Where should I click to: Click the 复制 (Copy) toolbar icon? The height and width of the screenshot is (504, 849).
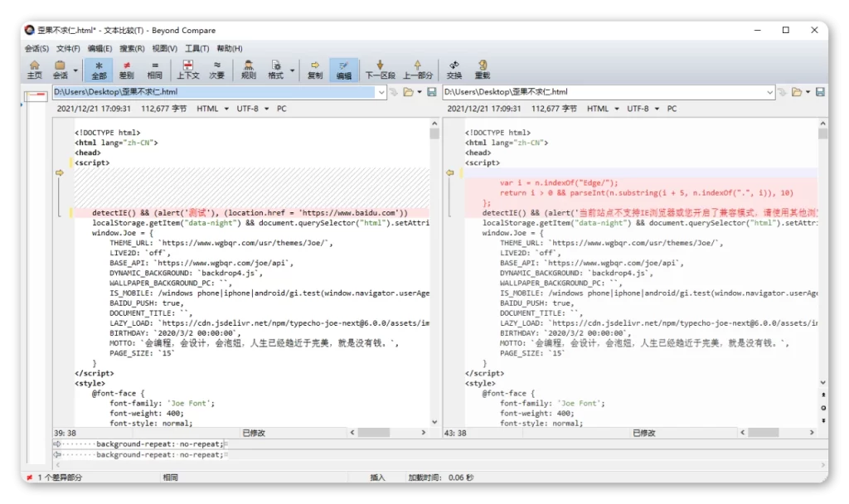(x=315, y=70)
